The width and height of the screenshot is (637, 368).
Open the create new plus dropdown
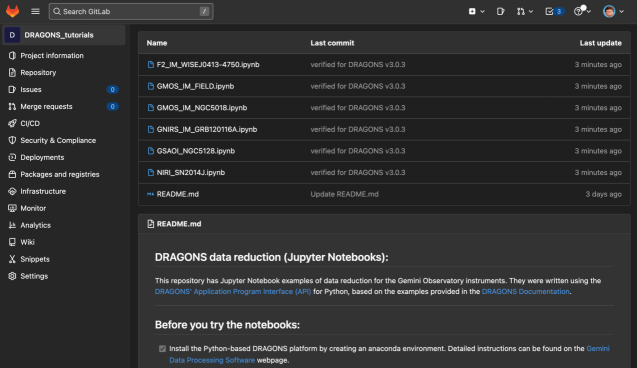click(477, 11)
